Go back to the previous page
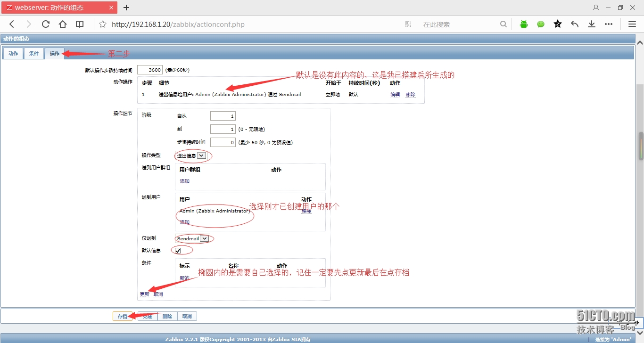This screenshot has width=644, height=343. 12,24
